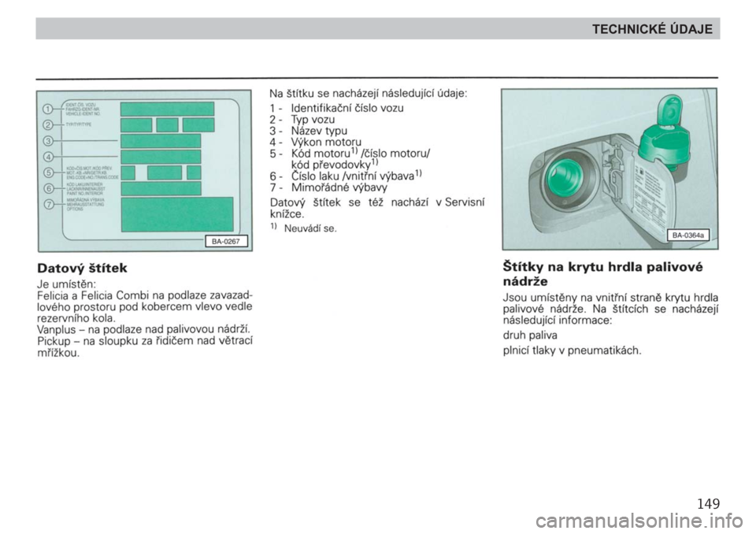Select list item '4 - Výkon motoru'
The width and height of the screenshot is (756, 534).
click(x=316, y=143)
